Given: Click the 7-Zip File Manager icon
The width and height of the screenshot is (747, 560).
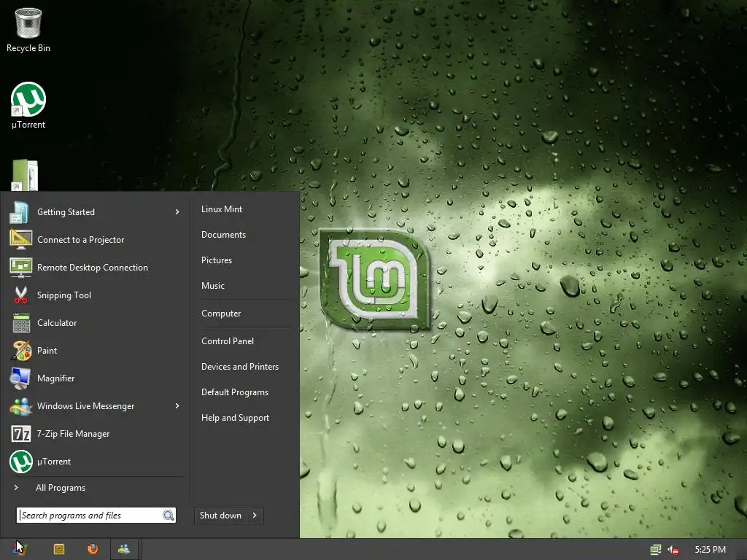Looking at the screenshot, I should tap(20, 433).
